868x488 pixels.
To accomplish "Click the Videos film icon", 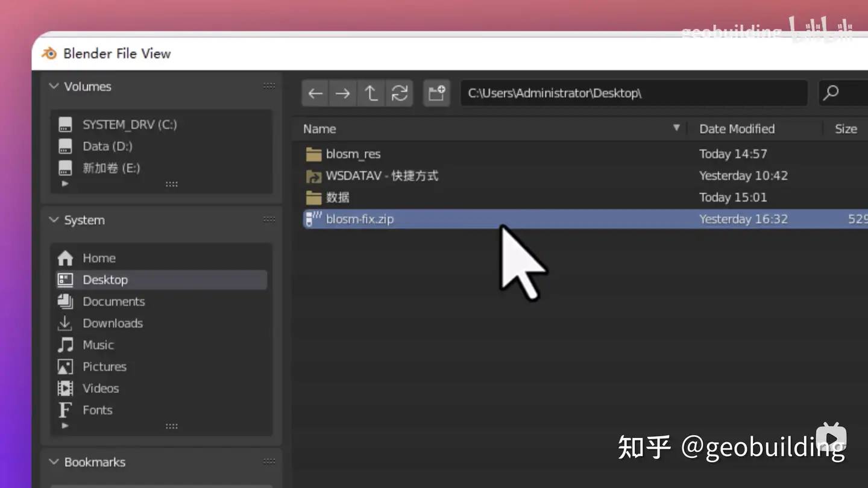I will click(65, 388).
